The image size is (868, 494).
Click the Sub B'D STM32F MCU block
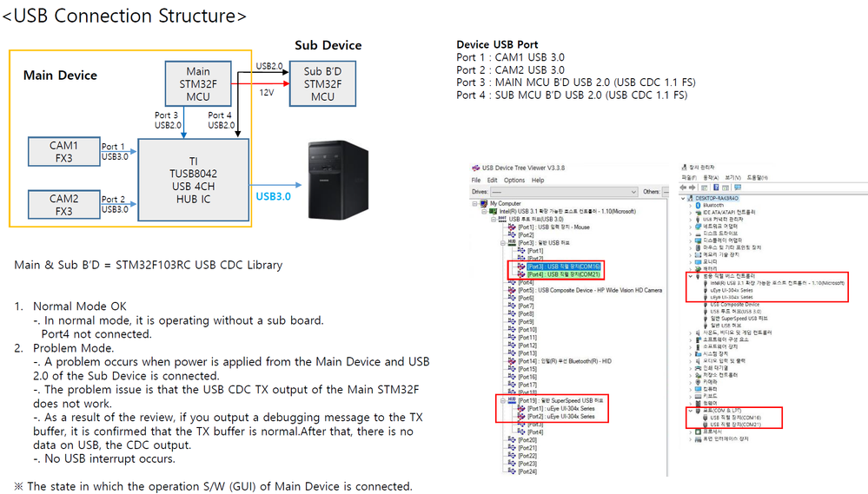322,83
